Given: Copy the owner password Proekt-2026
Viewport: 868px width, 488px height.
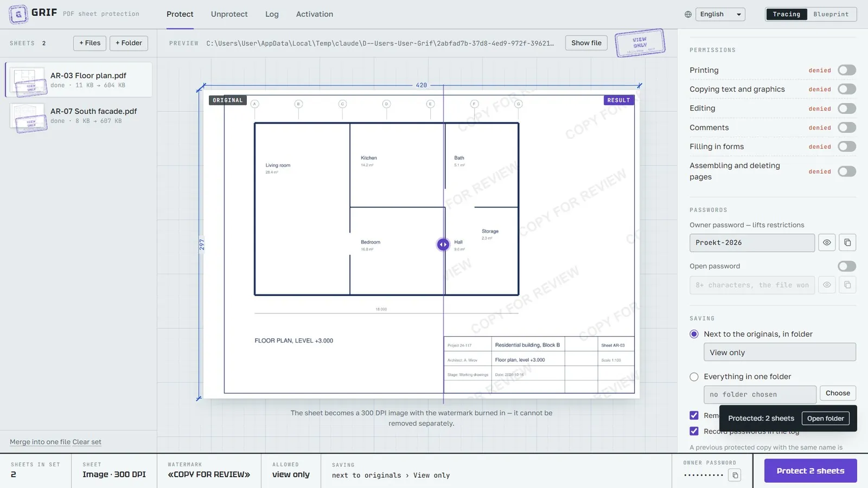Looking at the screenshot, I should tap(847, 242).
